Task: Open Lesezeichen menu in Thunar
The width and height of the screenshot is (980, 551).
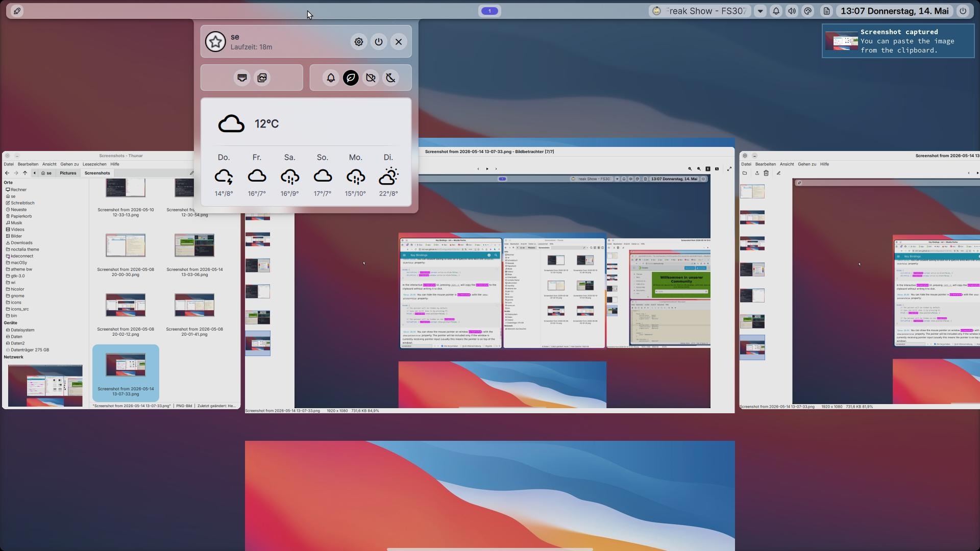Action: pyautogui.click(x=94, y=164)
